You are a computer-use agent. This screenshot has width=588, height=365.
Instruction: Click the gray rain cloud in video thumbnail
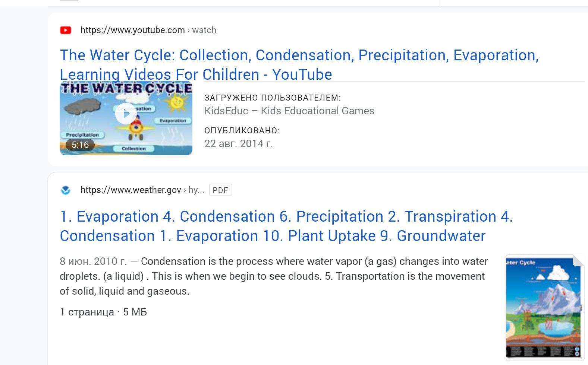82,107
